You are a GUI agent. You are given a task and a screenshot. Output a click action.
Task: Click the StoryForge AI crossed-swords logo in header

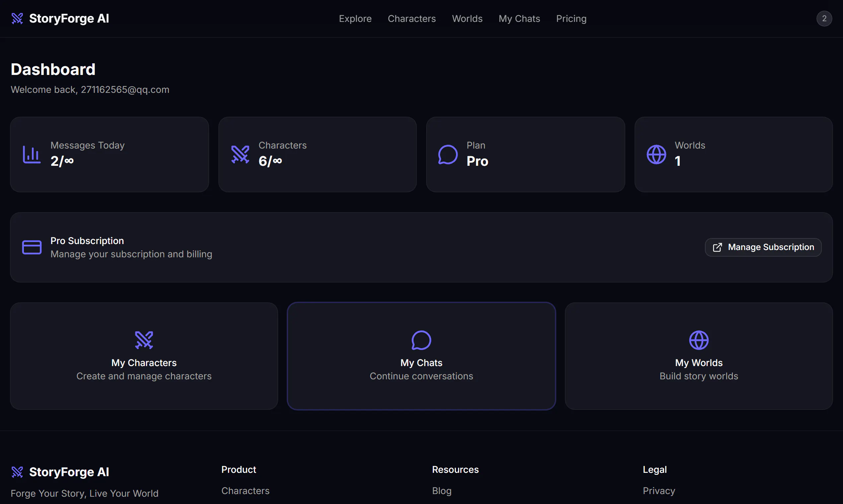17,18
